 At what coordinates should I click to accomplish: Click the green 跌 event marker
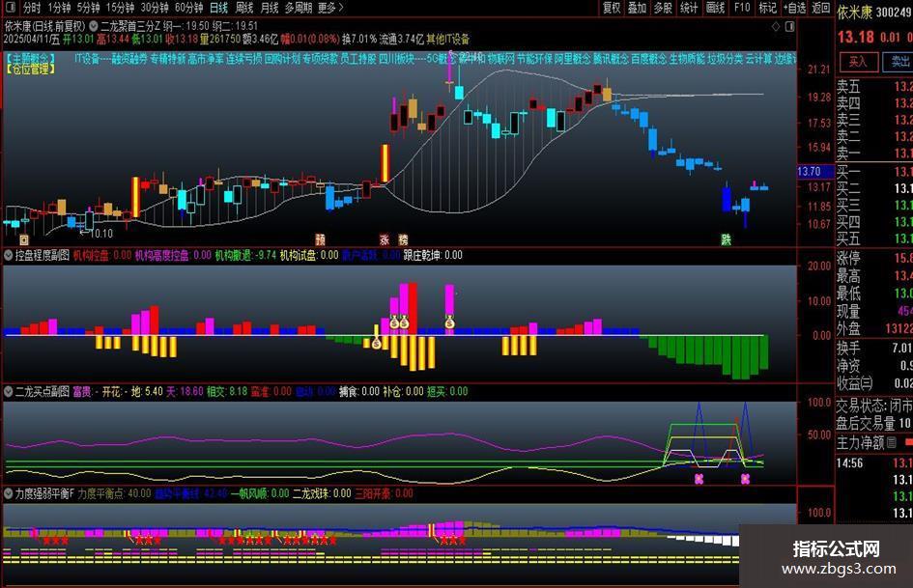pos(727,239)
